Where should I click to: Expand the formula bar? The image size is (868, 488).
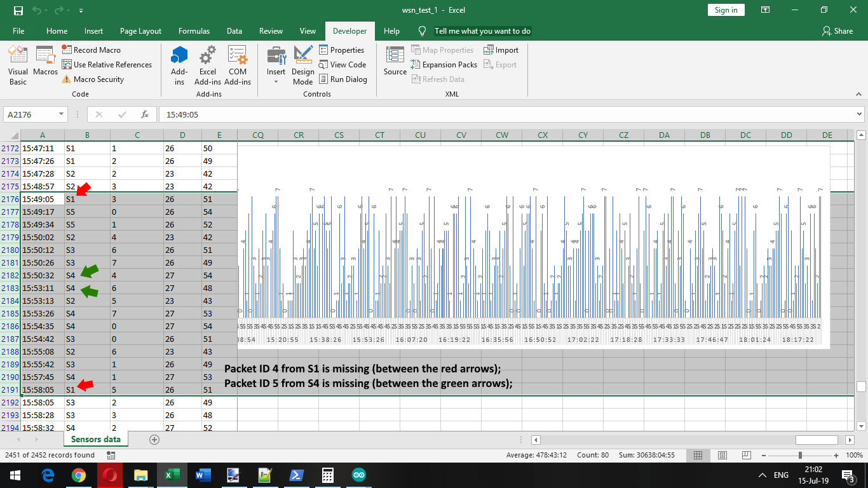point(860,114)
